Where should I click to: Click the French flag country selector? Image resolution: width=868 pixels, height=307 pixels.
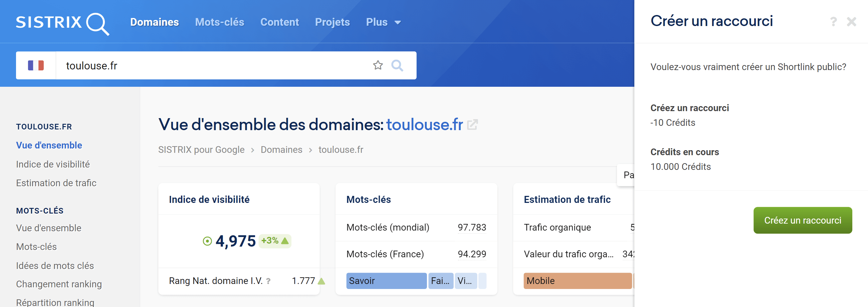click(36, 65)
